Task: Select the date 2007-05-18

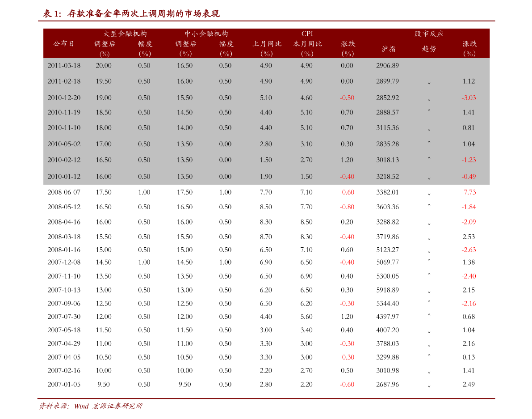Action: [x=64, y=330]
